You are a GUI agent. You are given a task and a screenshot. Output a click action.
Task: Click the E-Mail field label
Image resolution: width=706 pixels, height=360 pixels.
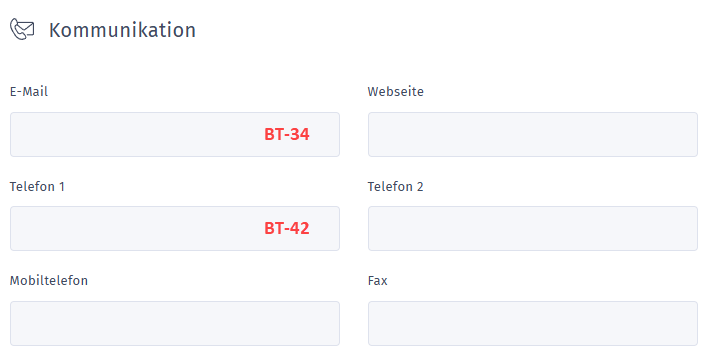point(29,91)
